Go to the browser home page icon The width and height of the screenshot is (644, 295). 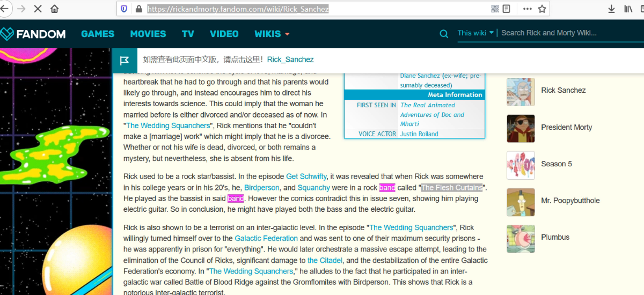point(55,9)
